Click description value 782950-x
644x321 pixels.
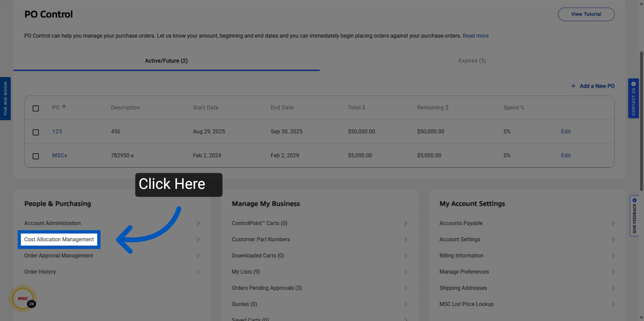tap(122, 155)
